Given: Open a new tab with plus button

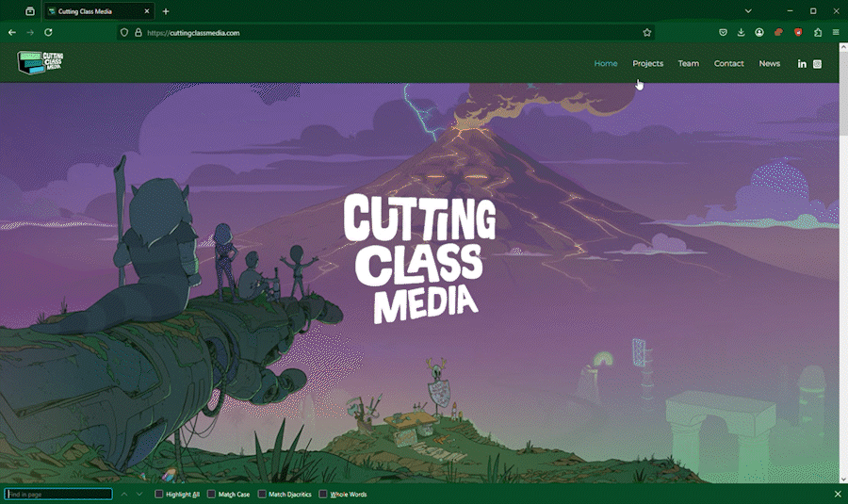Looking at the screenshot, I should click(166, 11).
